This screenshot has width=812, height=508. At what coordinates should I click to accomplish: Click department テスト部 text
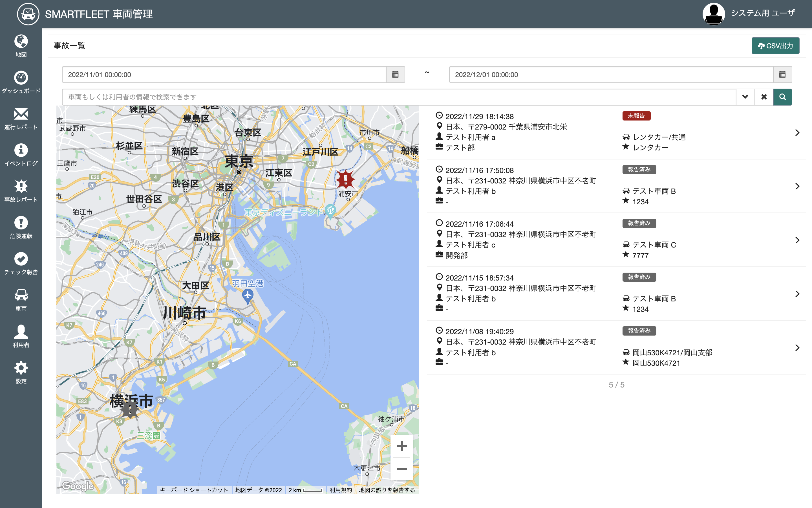click(460, 148)
